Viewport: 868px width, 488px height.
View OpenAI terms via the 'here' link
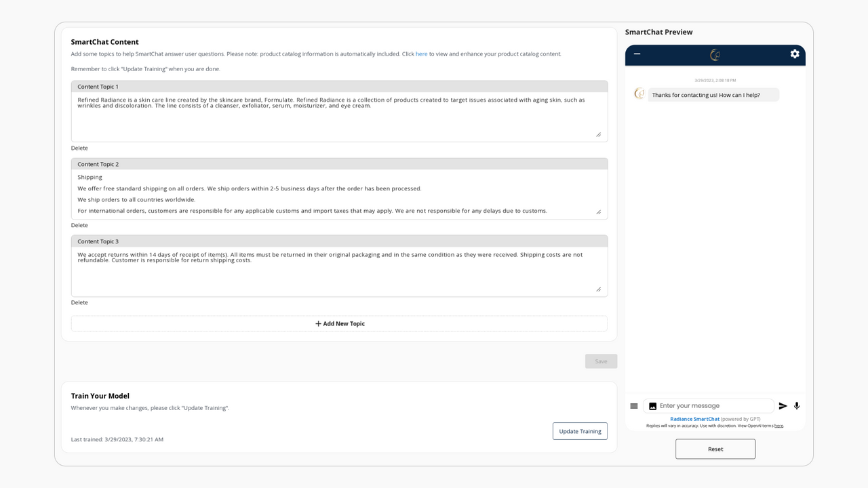(778, 425)
